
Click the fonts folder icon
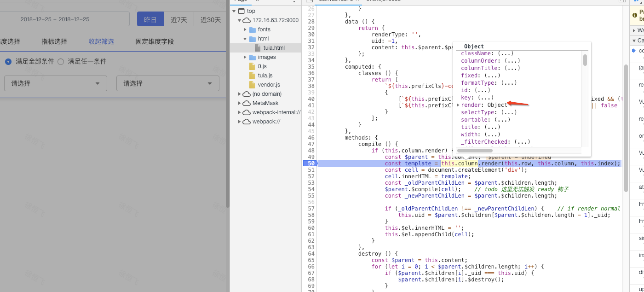coord(252,29)
